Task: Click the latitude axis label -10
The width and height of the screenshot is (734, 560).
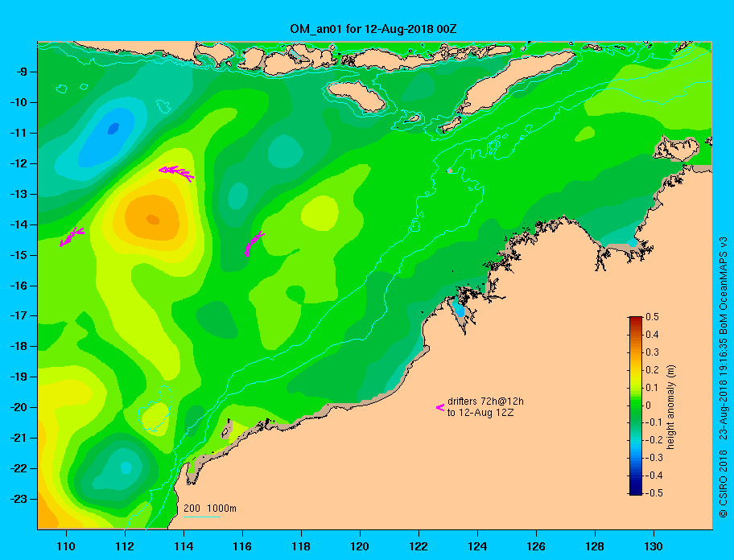Action: [x=19, y=102]
